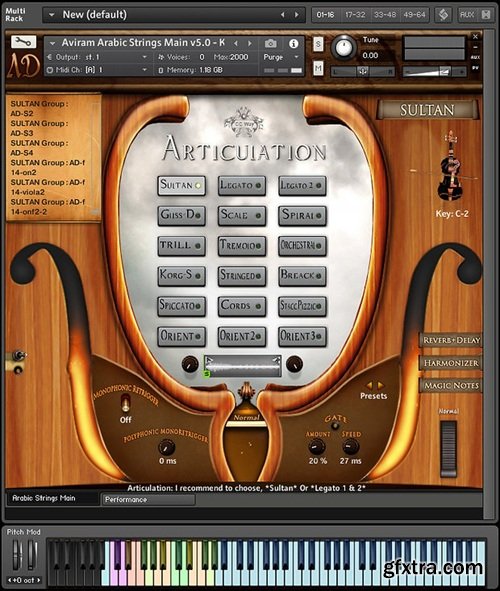The image size is (500, 591).
Task: Select the Spiral articulation button
Action: (302, 215)
